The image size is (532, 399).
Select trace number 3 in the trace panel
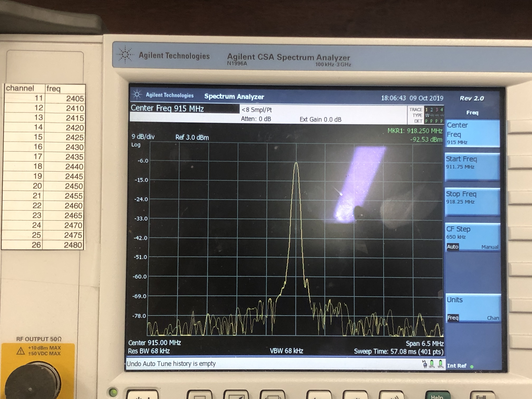tap(436, 110)
